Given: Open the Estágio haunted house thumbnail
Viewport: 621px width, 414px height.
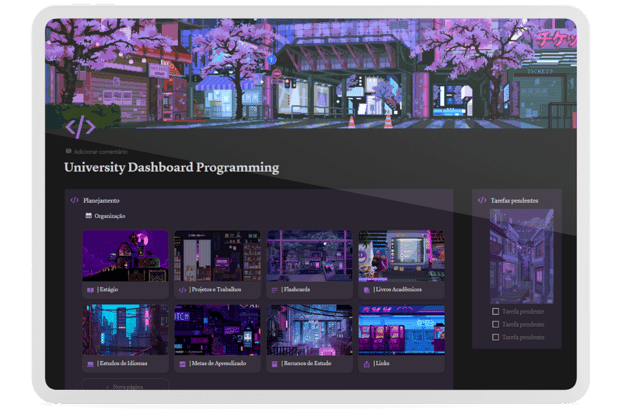Looking at the screenshot, I should point(125,256).
